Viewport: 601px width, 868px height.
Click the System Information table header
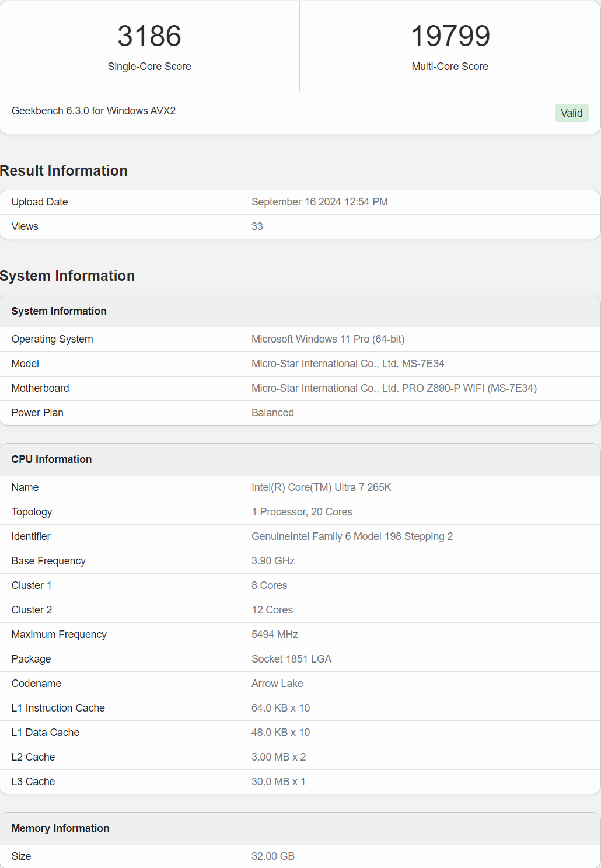click(59, 311)
